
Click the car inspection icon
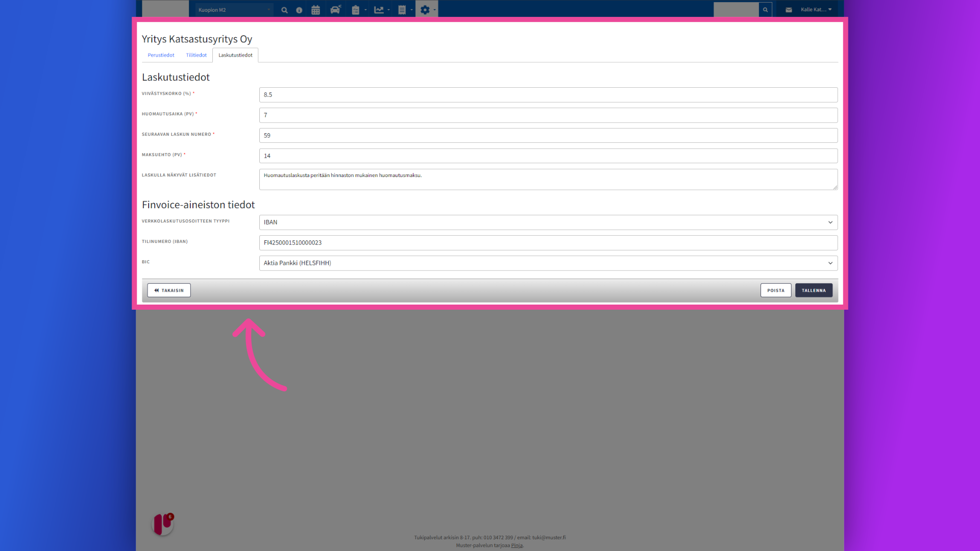pyautogui.click(x=335, y=10)
